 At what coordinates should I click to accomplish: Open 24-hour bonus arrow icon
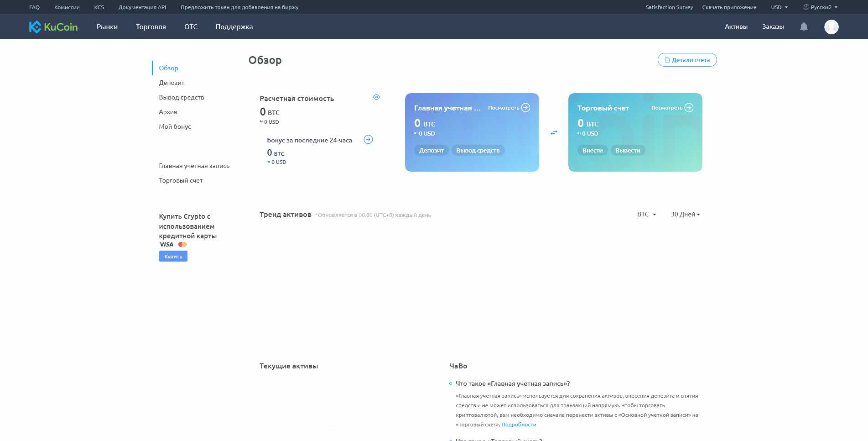click(x=368, y=140)
